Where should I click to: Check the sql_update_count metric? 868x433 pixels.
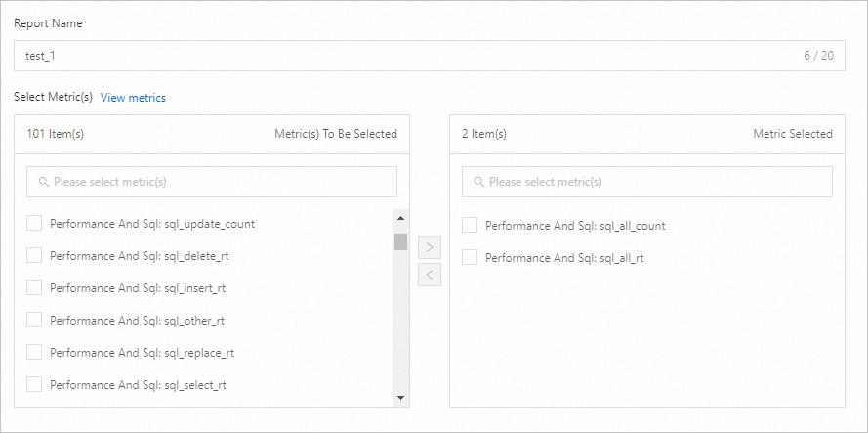[34, 224]
